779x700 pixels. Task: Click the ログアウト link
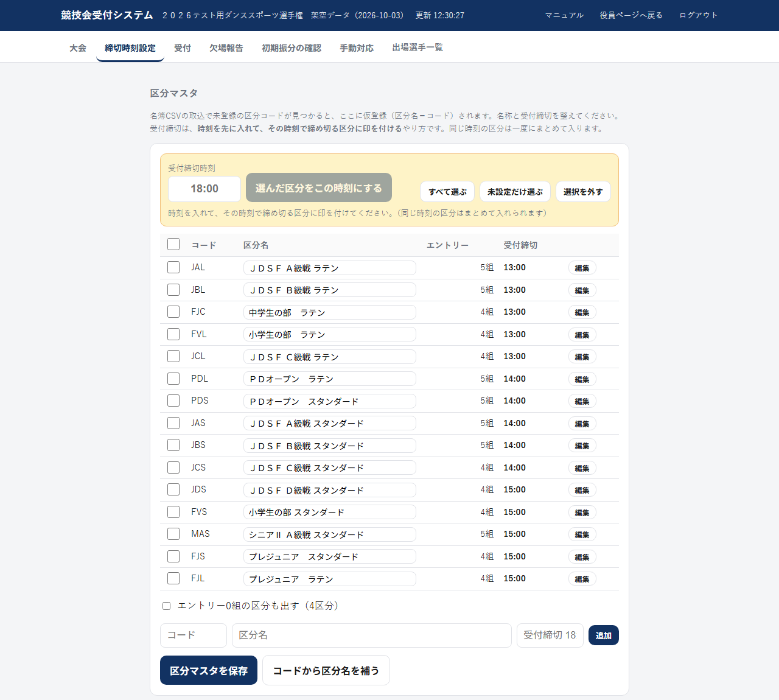click(699, 15)
